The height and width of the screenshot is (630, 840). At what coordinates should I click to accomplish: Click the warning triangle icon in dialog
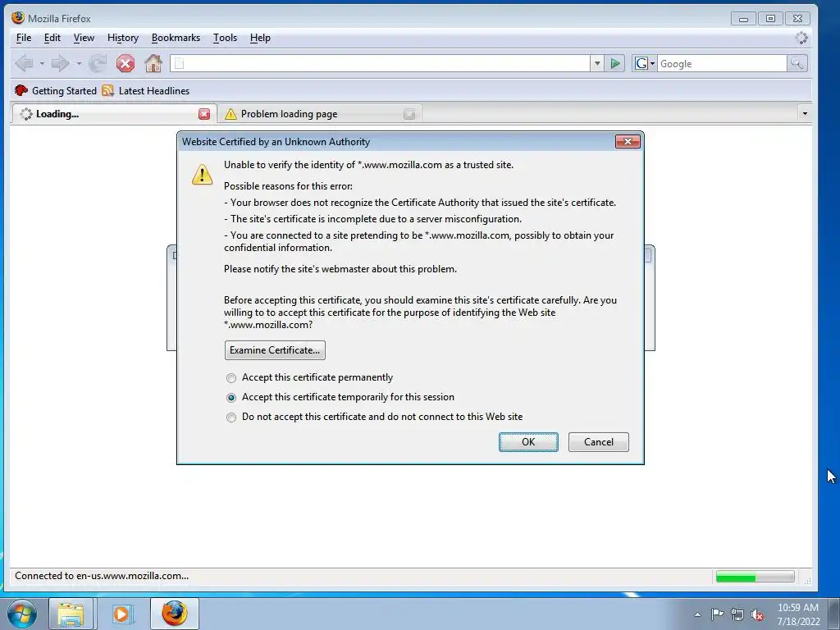pyautogui.click(x=202, y=175)
